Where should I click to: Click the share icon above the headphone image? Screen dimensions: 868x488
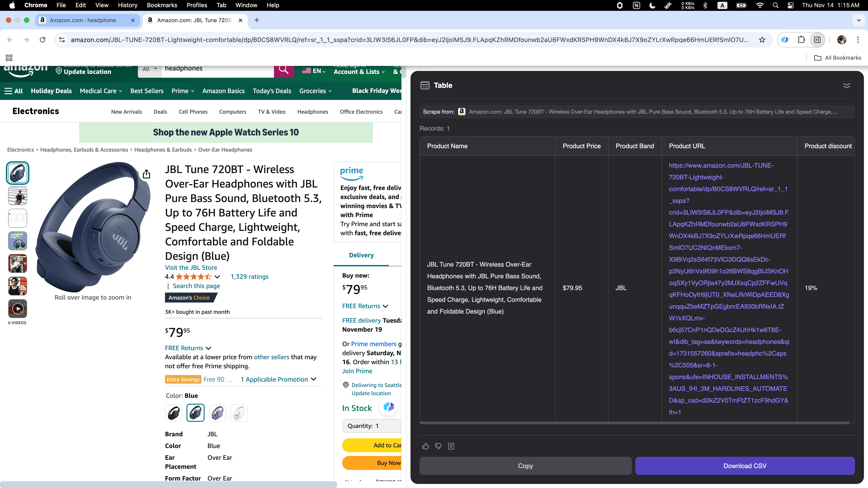point(146,174)
